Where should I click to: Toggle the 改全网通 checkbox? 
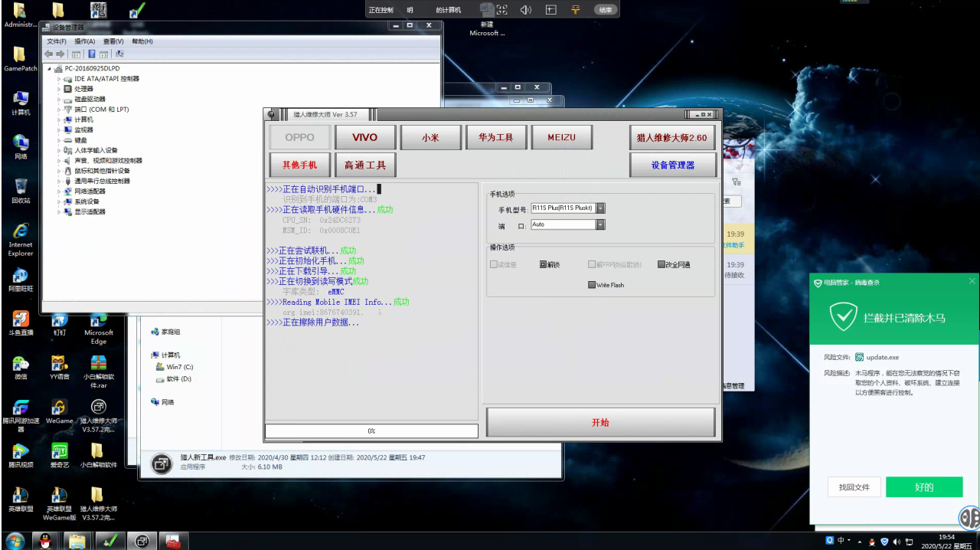click(661, 264)
